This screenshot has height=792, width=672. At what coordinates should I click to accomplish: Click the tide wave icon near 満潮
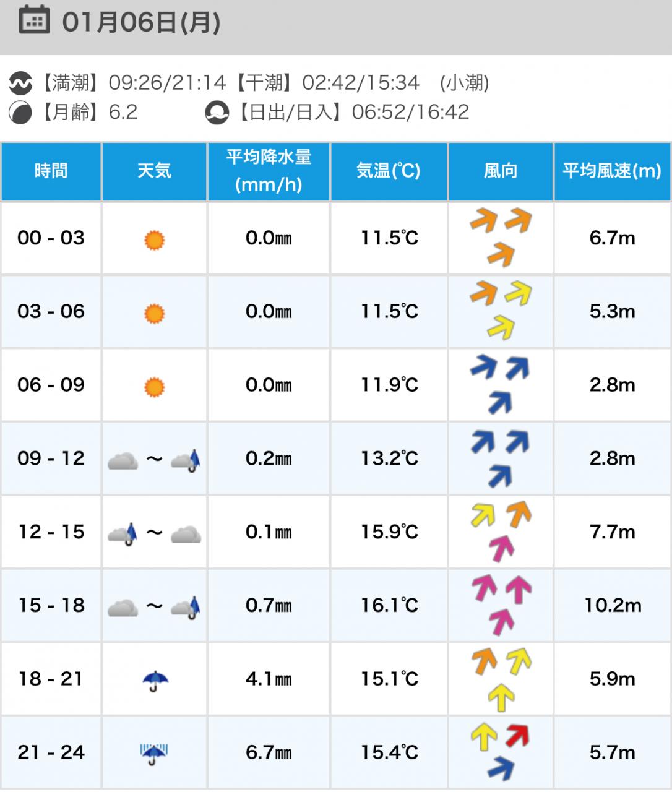(20, 83)
